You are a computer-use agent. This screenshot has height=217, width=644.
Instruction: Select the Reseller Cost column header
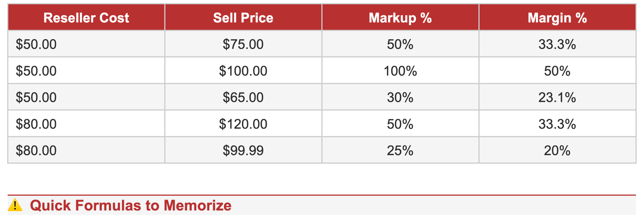[86, 18]
